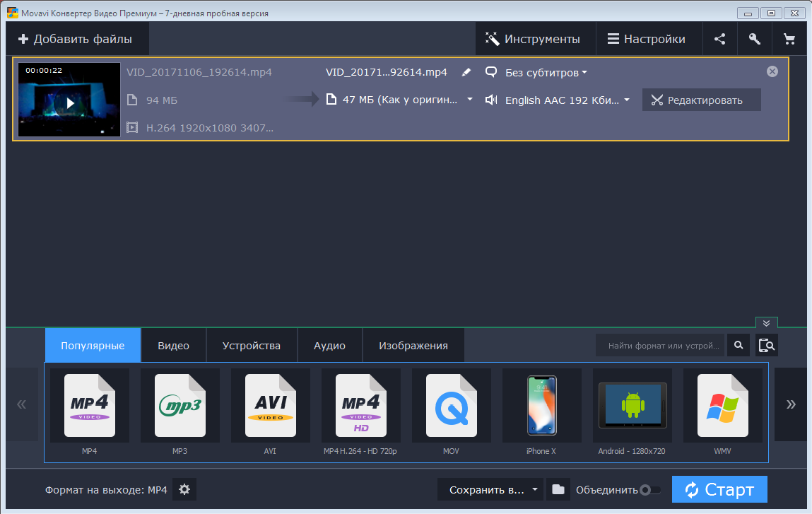The image size is (812, 514).
Task: Click the magnifier search format icon
Action: coord(738,345)
